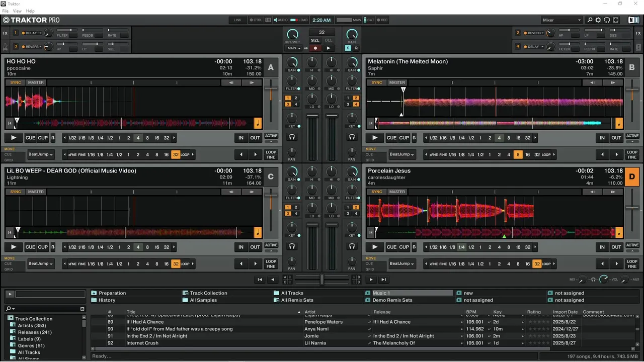Click the keylock note icon on Deck A
The height and width of the screenshot is (362, 644).
(258, 123)
